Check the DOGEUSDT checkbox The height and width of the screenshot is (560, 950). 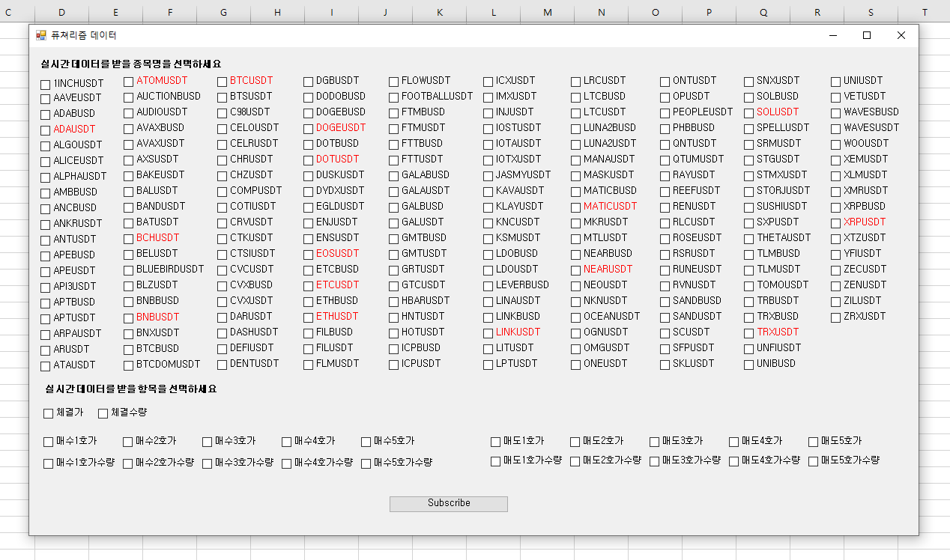(309, 129)
